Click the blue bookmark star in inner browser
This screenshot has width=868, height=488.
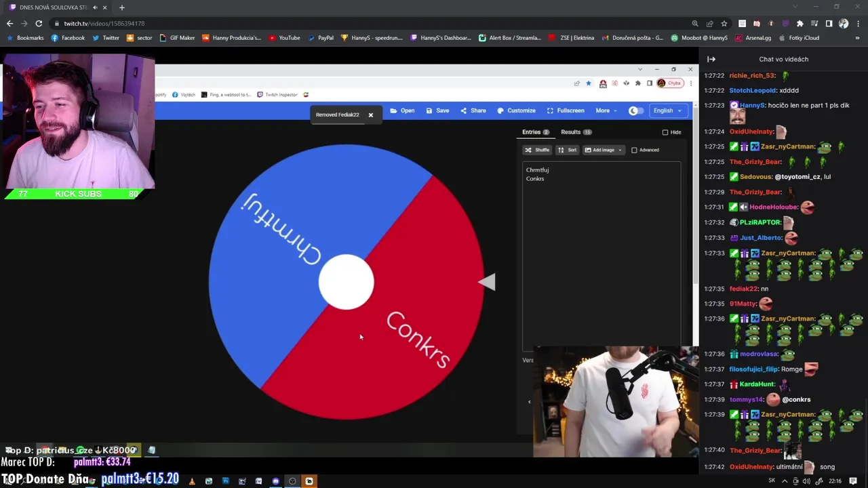(x=589, y=83)
